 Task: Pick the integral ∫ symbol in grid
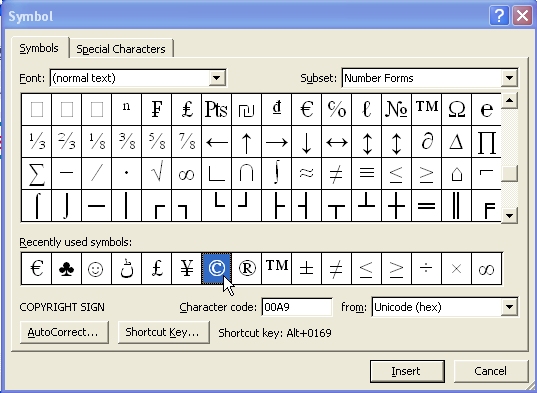click(x=277, y=174)
